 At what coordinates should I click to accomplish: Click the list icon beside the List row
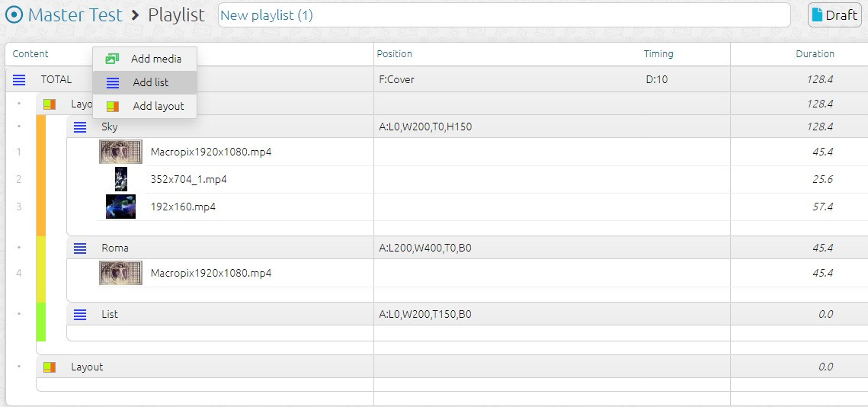(x=80, y=314)
